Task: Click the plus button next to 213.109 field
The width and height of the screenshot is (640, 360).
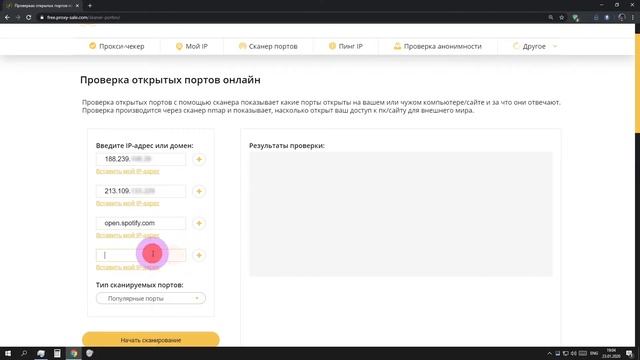Action: [199, 191]
